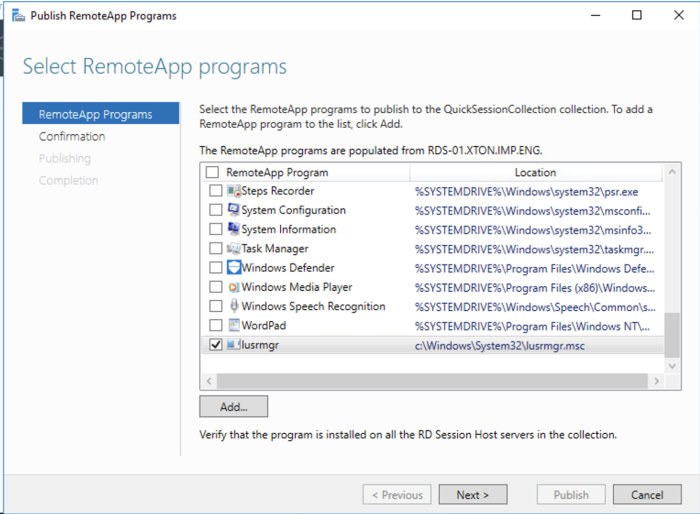The width and height of the screenshot is (700, 514).
Task: Click the horizontal scrollbar thumb
Action: click(x=432, y=381)
